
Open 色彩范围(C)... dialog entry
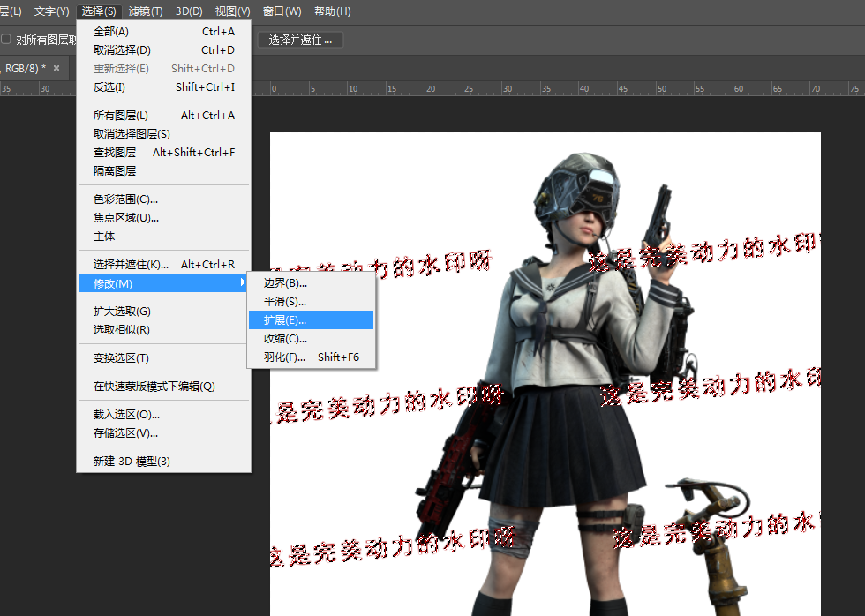click(125, 199)
